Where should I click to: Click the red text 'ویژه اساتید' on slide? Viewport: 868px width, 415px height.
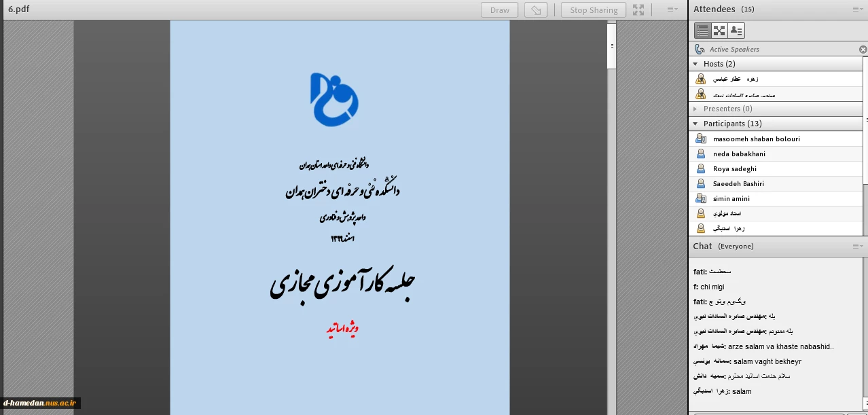342,329
